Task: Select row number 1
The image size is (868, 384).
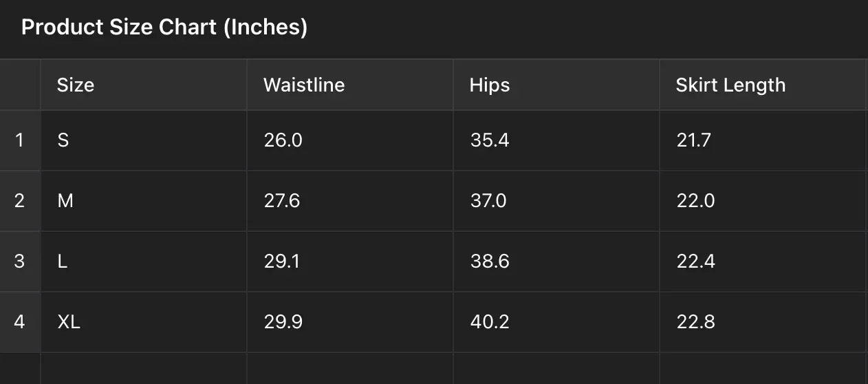Action: [19, 140]
